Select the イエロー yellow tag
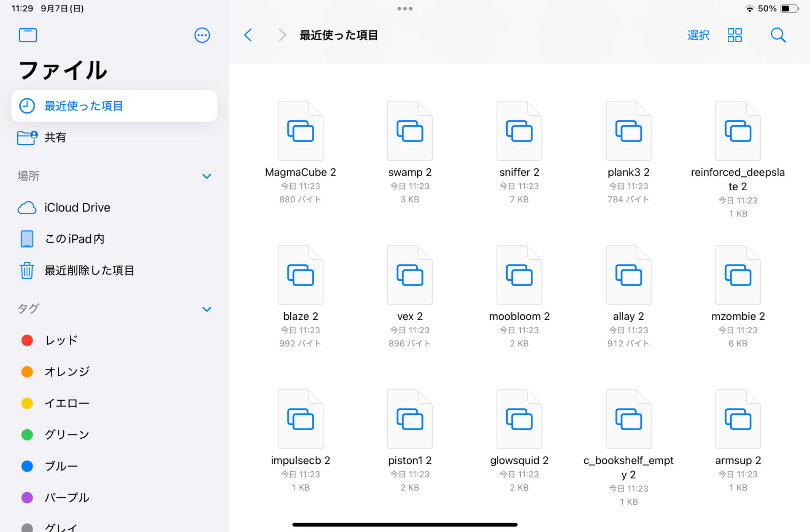 (114, 403)
